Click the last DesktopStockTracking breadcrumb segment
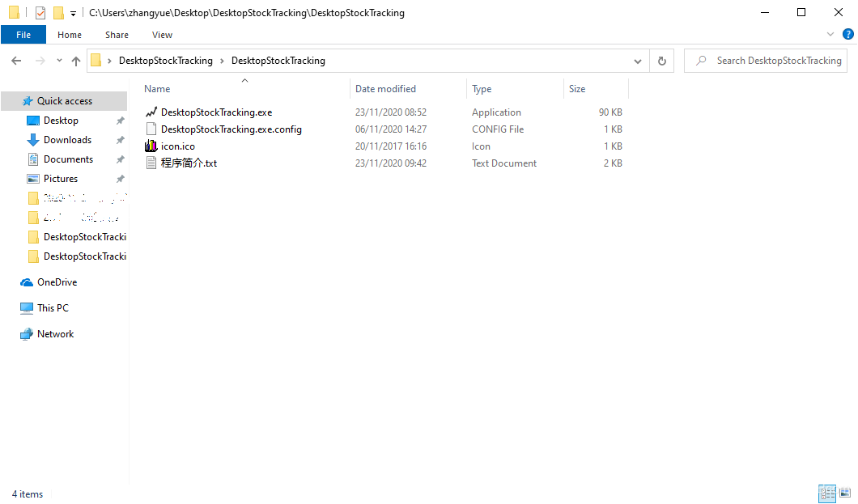Viewport: 858px width, 504px height. [278, 61]
